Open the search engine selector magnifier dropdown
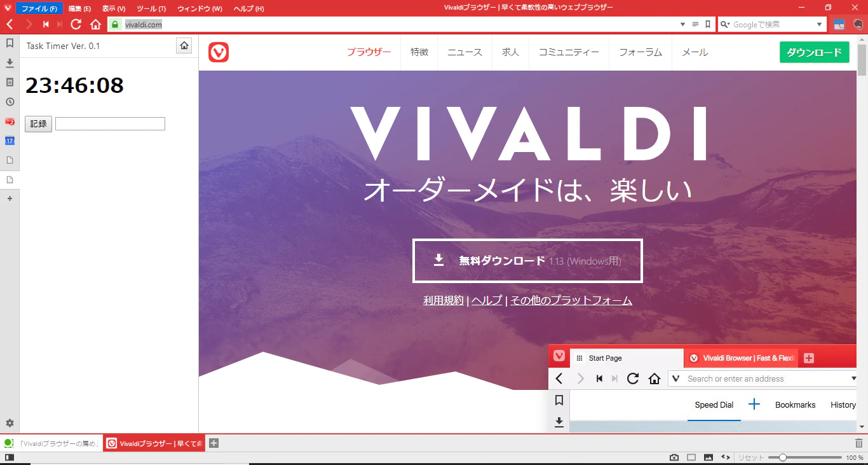The height and width of the screenshot is (465, 868). click(x=725, y=24)
